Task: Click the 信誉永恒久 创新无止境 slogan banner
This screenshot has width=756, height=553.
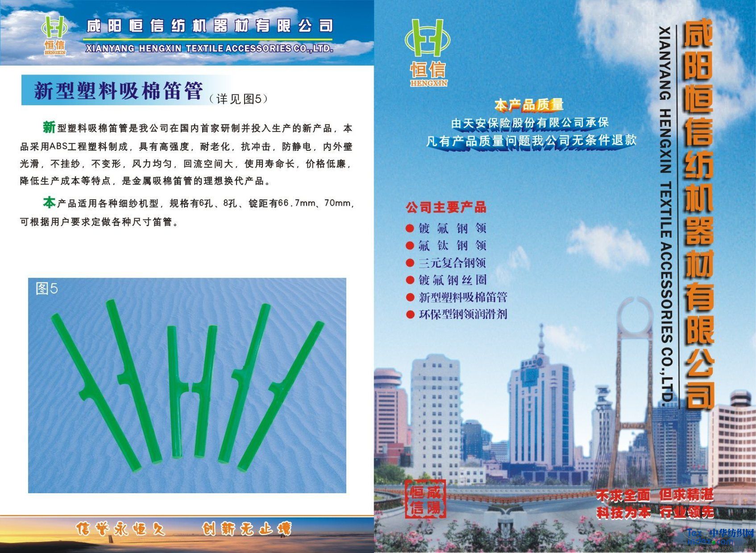Action: (183, 529)
